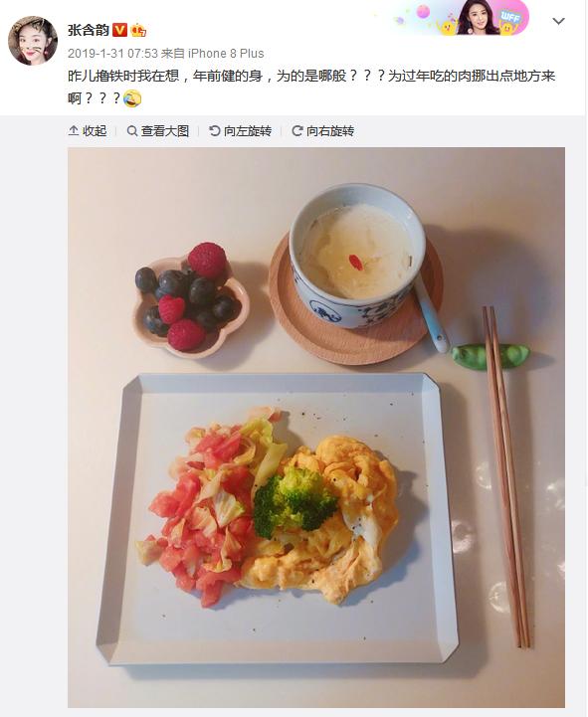Click the post text starting with 昨儿撸铁
Screen dimensions: 588x717
pyautogui.click(x=311, y=87)
